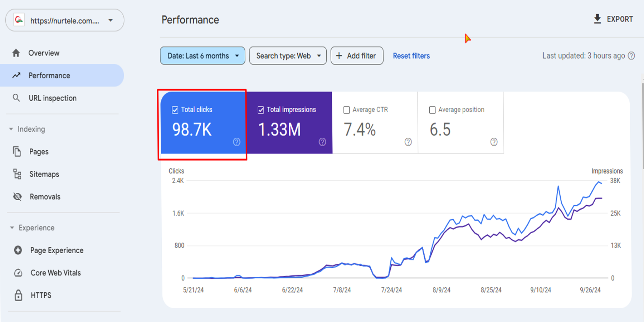Click the Core Web Vitals gauge icon
This screenshot has height=322, width=644.
(x=18, y=273)
